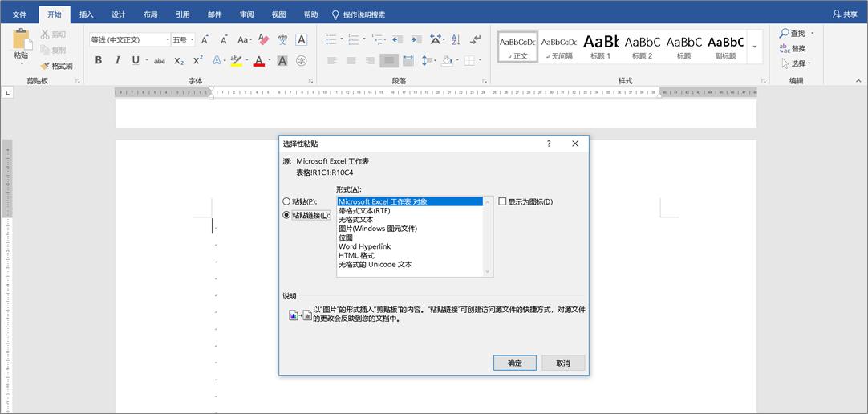Click the red font color swatch
This screenshot has height=414, width=868.
click(x=258, y=61)
